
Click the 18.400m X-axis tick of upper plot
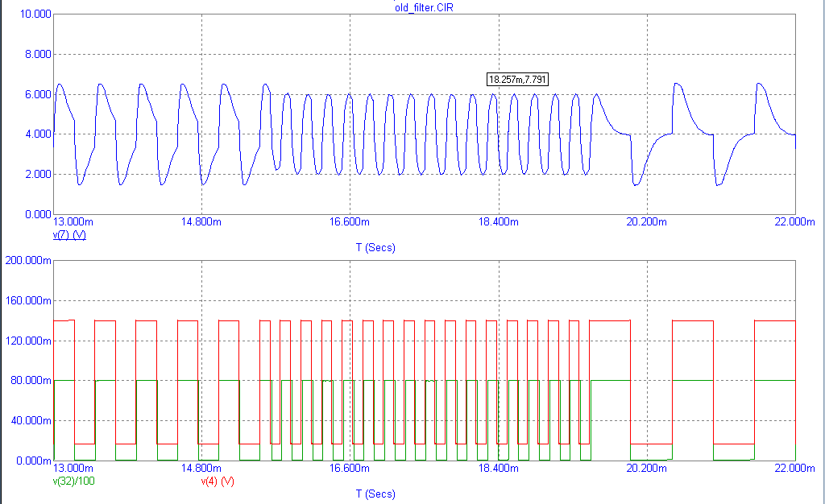click(499, 221)
